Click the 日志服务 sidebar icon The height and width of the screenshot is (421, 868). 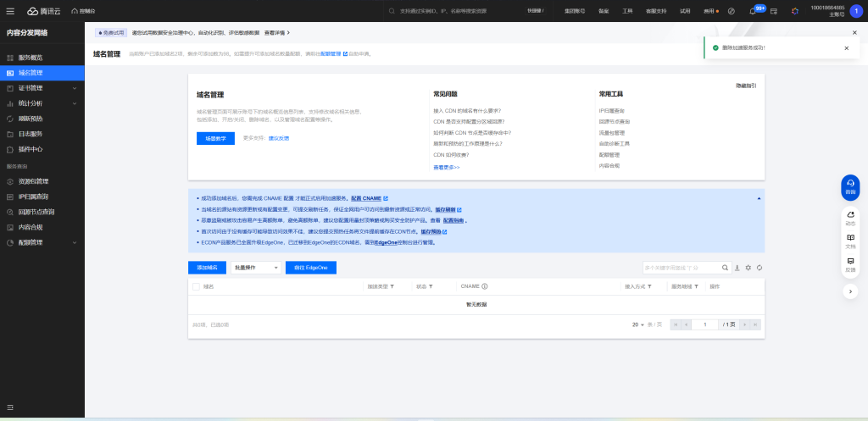click(10, 134)
